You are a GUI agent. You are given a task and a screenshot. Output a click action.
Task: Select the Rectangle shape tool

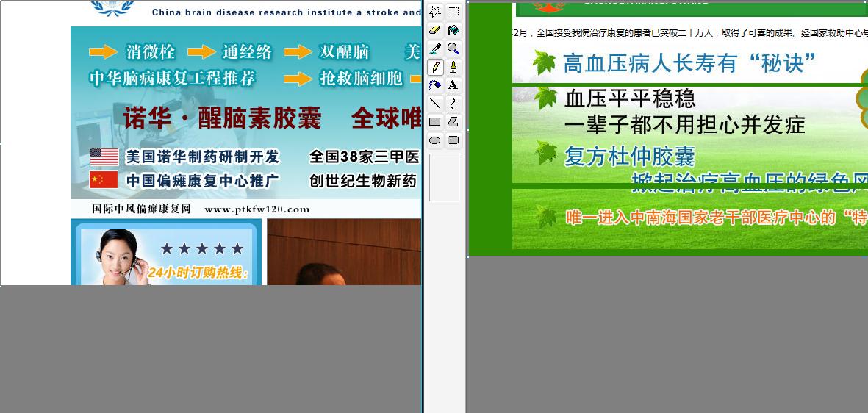[x=435, y=122]
